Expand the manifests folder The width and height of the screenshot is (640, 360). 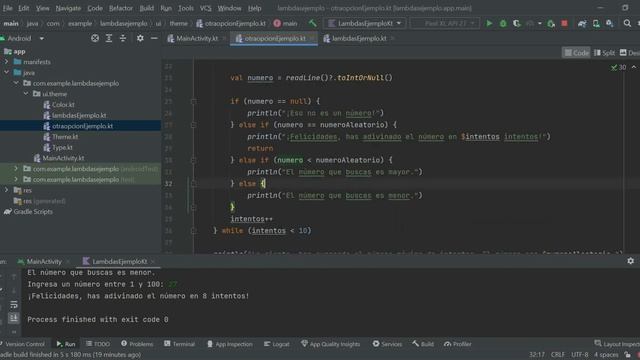(7, 62)
